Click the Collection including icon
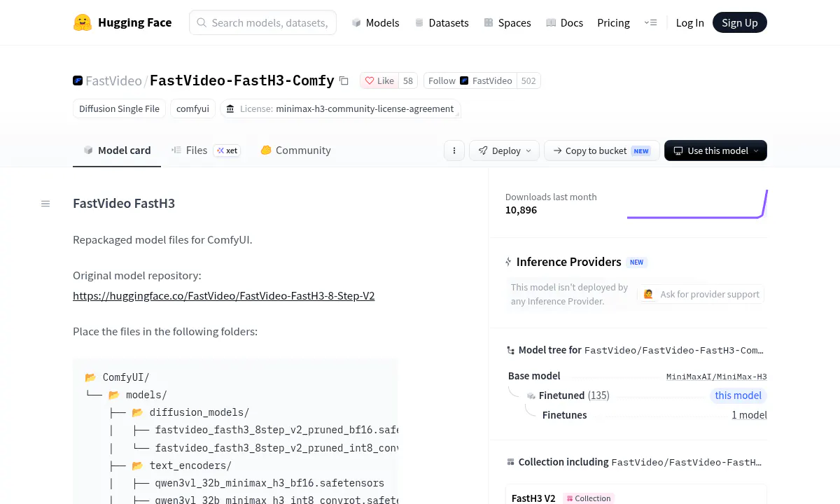Image resolution: width=840 pixels, height=504 pixels. tap(510, 462)
